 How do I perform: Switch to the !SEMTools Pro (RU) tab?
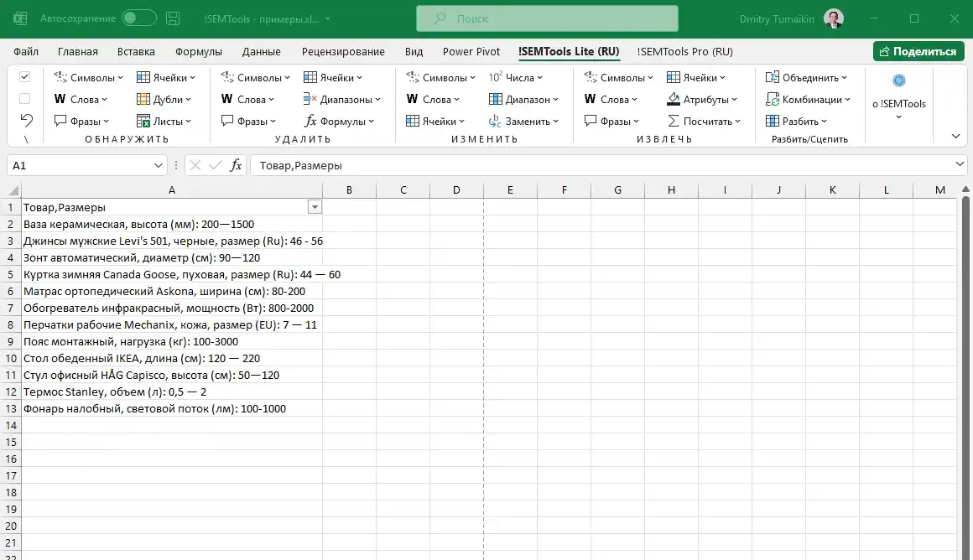coord(685,51)
